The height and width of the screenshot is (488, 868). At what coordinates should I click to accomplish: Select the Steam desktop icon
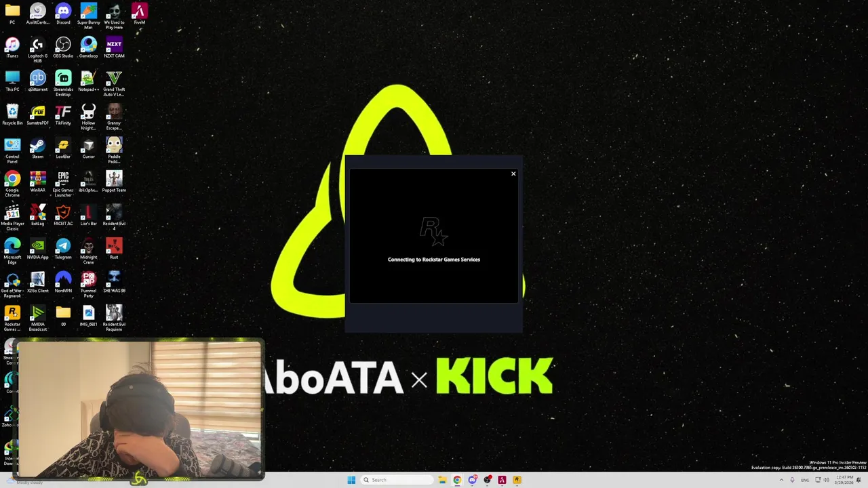38,148
